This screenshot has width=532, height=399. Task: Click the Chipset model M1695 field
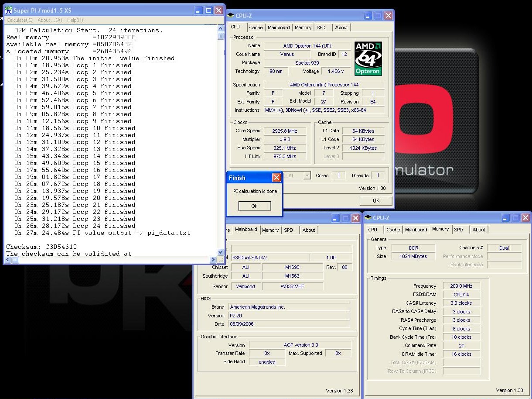tap(293, 267)
